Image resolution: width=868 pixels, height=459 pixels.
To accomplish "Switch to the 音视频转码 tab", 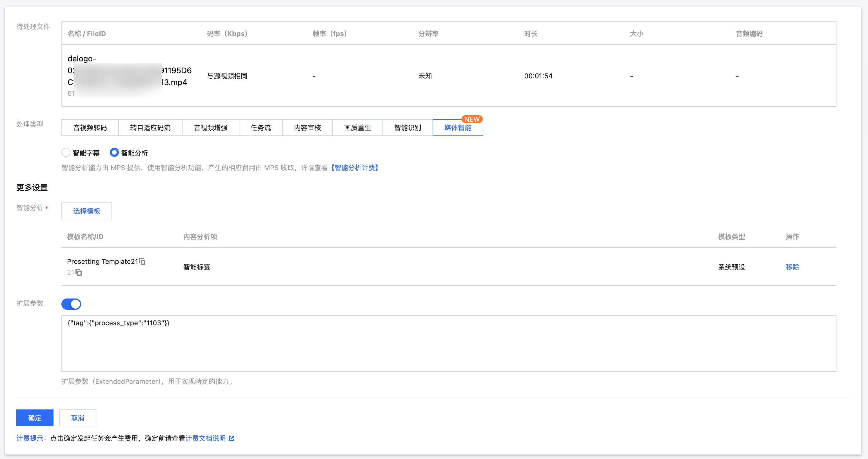I will click(90, 128).
